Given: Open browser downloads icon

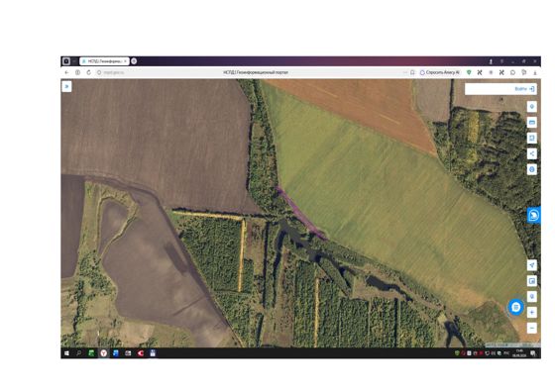Looking at the screenshot, I should click(535, 72).
